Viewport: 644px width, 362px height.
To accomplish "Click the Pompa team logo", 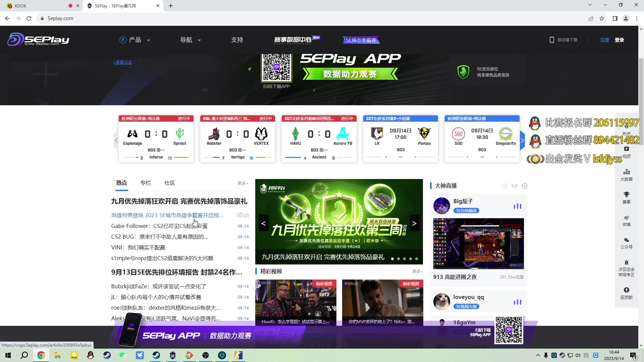I will tap(424, 133).
